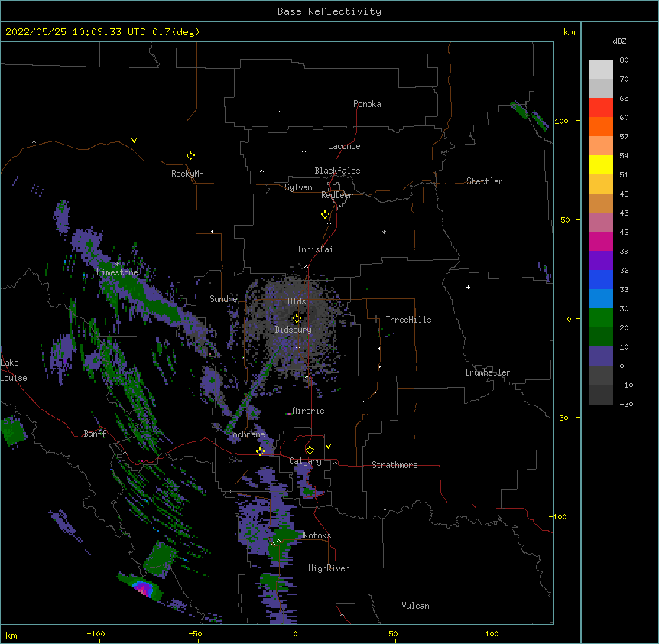Screen dimensions: 659x644
Task: Click the km unit label at top right
Action: [x=569, y=32]
